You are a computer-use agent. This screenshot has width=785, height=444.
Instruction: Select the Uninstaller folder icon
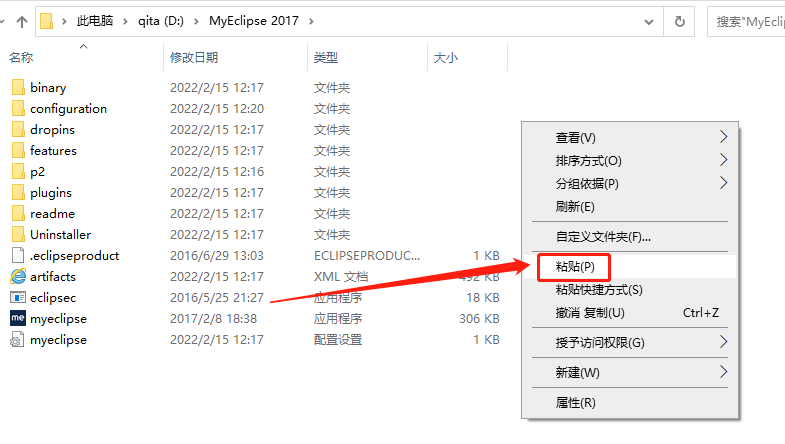point(18,234)
